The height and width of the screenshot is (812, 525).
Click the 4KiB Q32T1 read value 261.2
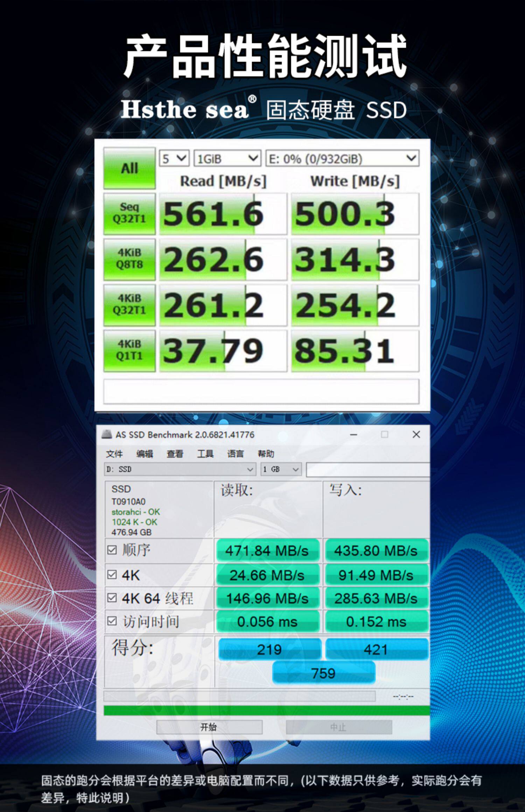click(223, 305)
